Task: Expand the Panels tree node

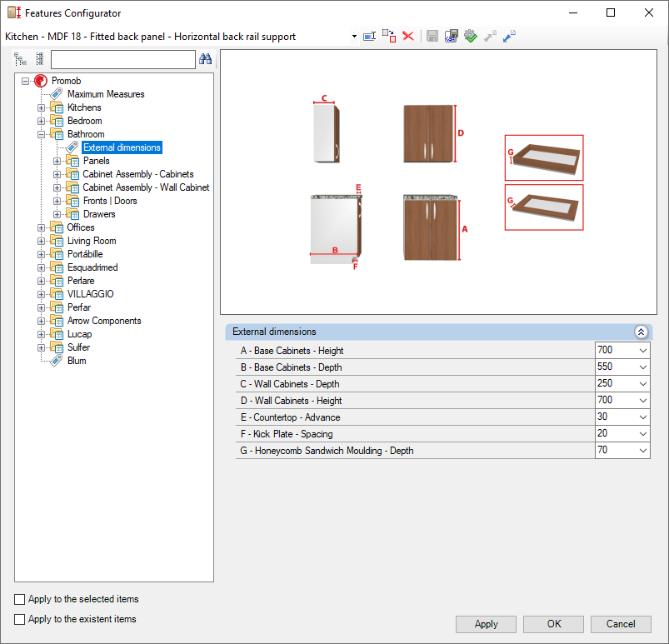Action: (57, 162)
